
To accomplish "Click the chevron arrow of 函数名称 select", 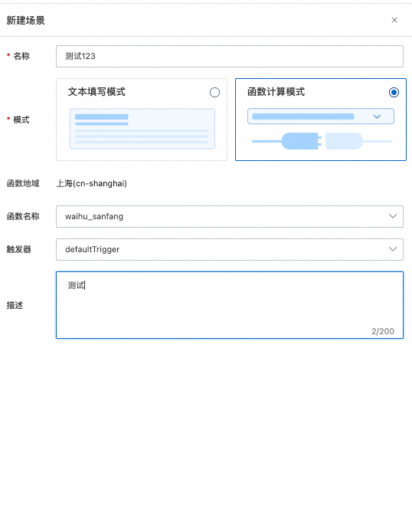I will 393,216.
